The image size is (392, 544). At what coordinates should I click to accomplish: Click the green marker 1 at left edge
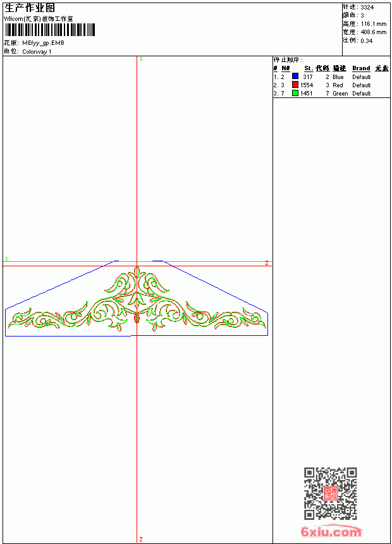[6, 259]
